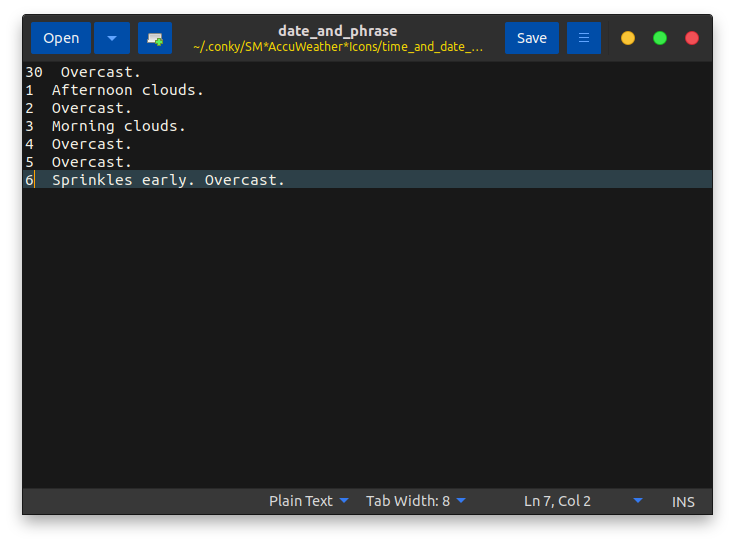Screen dimensions: 735x545
Task: Click the file path subtitle in header
Action: point(337,47)
